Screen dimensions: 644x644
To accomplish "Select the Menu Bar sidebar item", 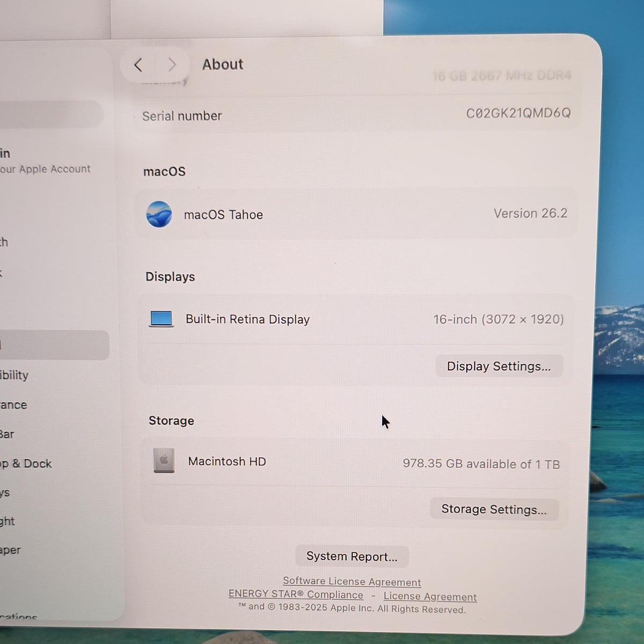I will [x=8, y=434].
